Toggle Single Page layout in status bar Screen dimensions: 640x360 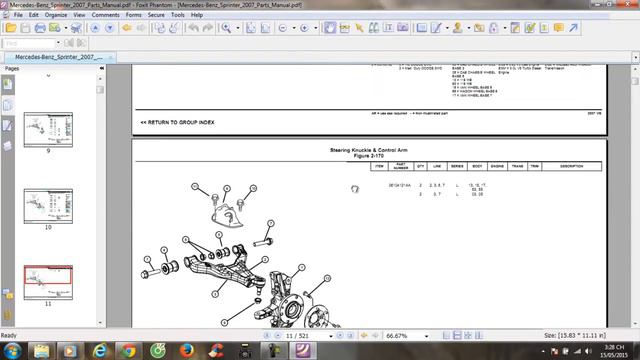tap(447, 336)
